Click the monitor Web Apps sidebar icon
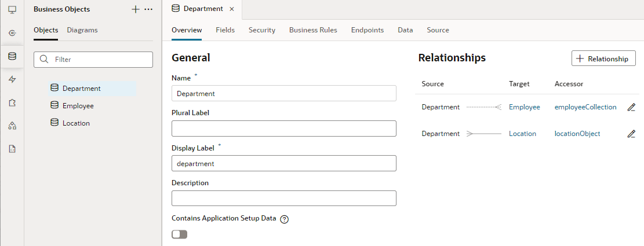Viewport: 644px width, 246px height. tap(12, 10)
